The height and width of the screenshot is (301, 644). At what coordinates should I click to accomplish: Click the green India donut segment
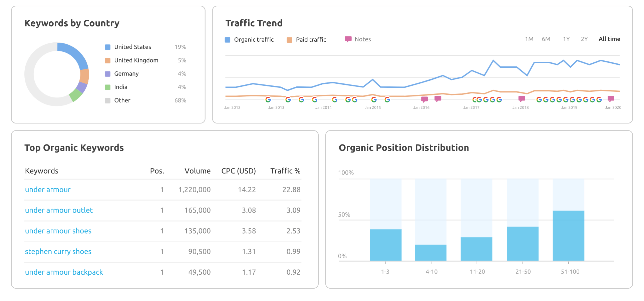pyautogui.click(x=76, y=95)
